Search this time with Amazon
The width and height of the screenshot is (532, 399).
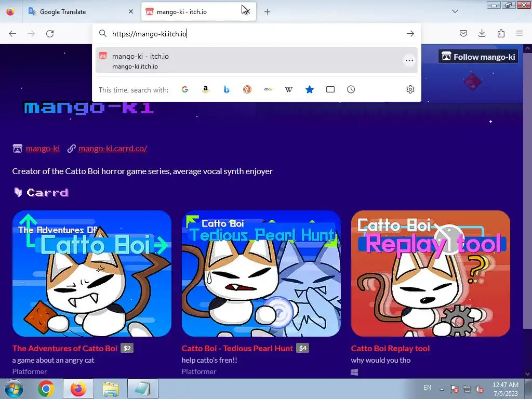click(x=206, y=89)
